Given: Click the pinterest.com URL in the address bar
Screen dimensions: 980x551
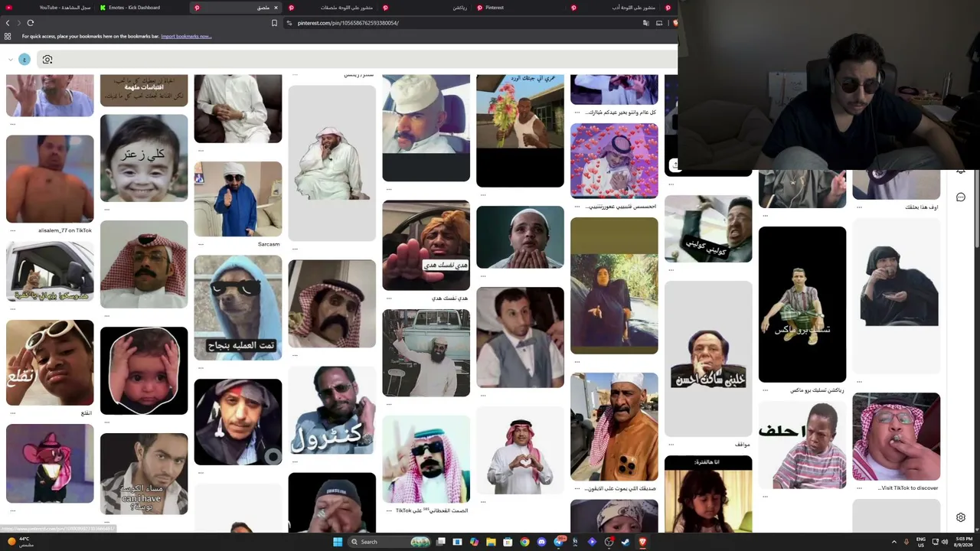Looking at the screenshot, I should click(x=348, y=23).
